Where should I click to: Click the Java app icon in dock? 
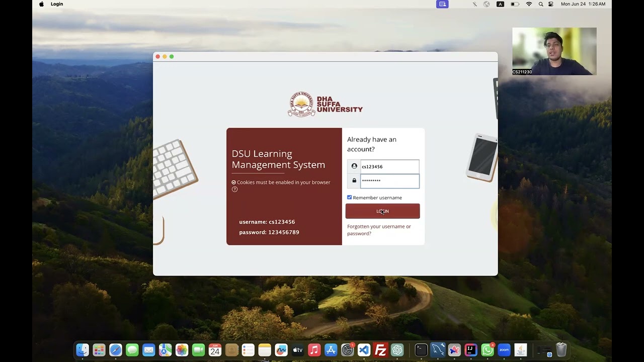point(521,350)
